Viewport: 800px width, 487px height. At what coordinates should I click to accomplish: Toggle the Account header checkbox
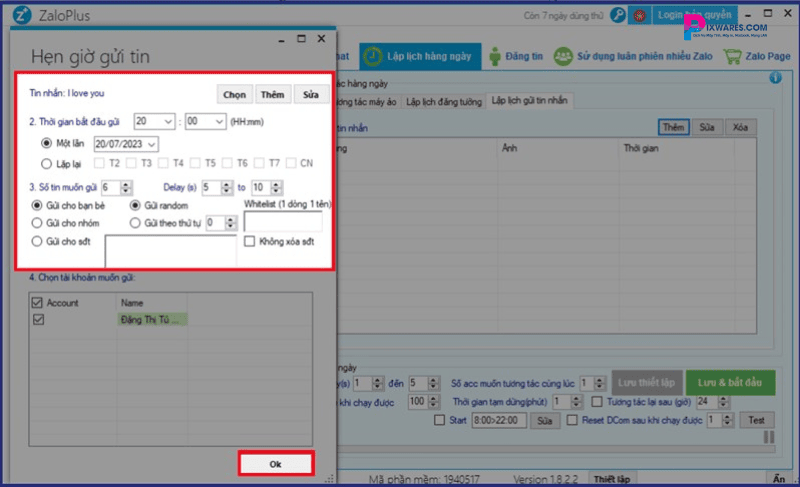click(38, 301)
